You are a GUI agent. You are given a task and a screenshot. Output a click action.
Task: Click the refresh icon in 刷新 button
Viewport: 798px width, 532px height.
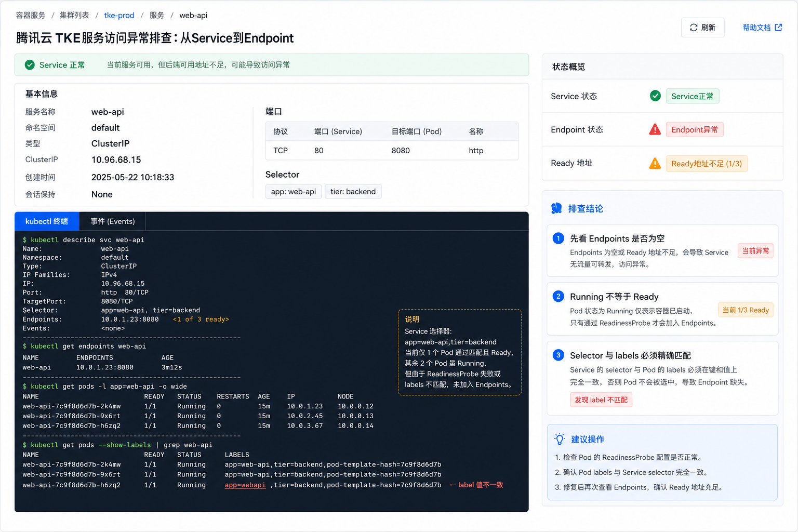click(694, 28)
